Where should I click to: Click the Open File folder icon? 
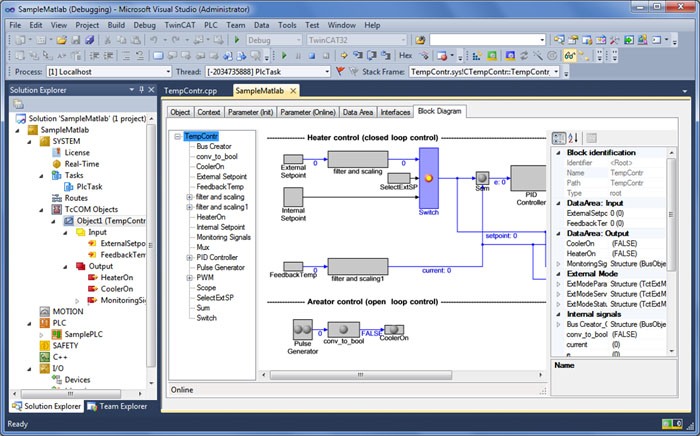click(x=62, y=40)
